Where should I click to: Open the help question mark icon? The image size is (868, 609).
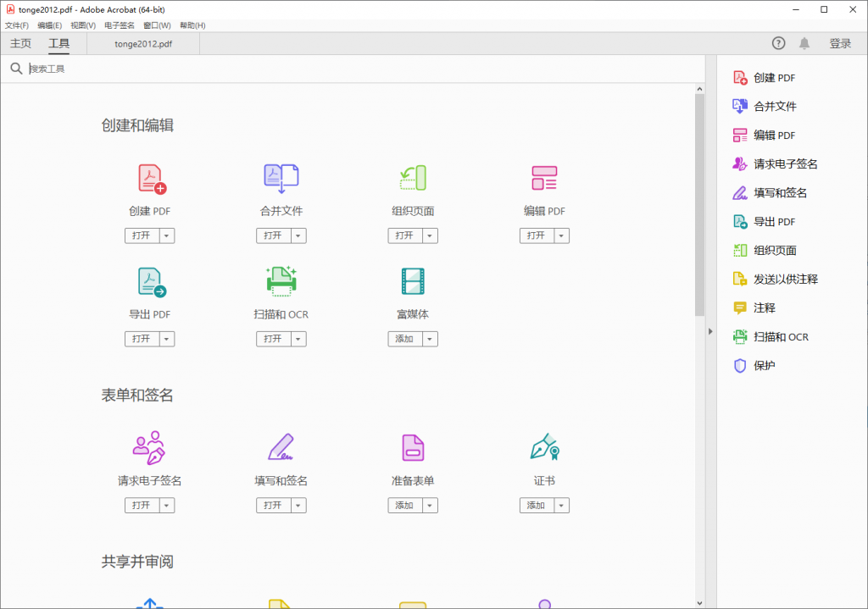pyautogui.click(x=778, y=43)
